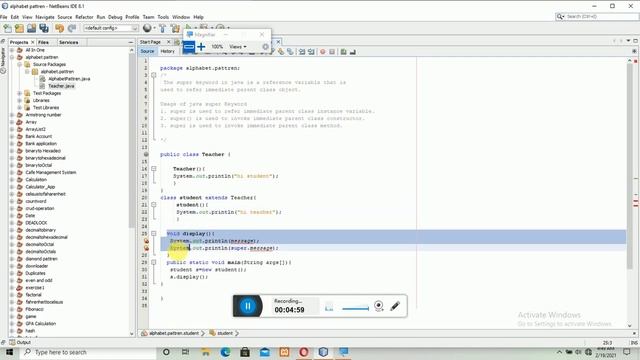
Task: Collapse the alphabet pattren project node
Action: pyautogui.click(x=12, y=57)
